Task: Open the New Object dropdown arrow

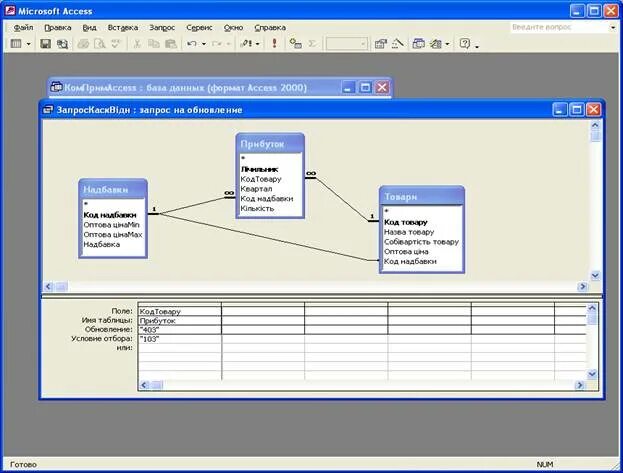Action: coord(447,44)
